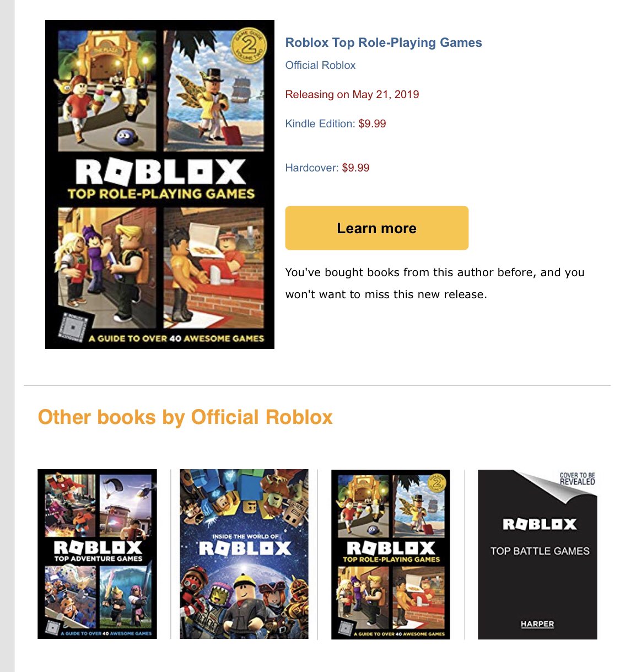Image resolution: width=620 pixels, height=672 pixels.
Task: Click the Other books by Official Roblox heading
Action: coord(185,417)
